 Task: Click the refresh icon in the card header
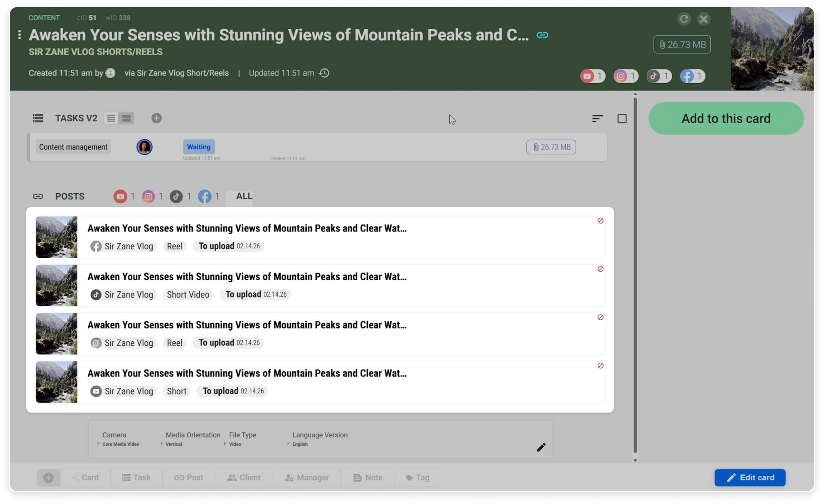(684, 19)
